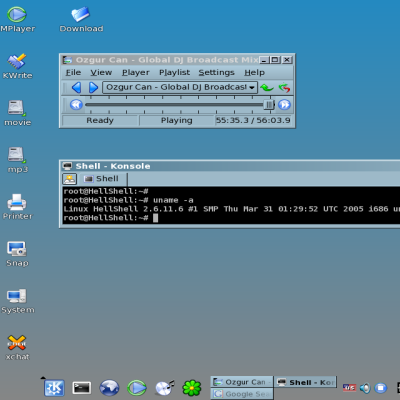Image resolution: width=400 pixels, height=400 pixels.
Task: Click the player window menu icon
Action: point(68,60)
